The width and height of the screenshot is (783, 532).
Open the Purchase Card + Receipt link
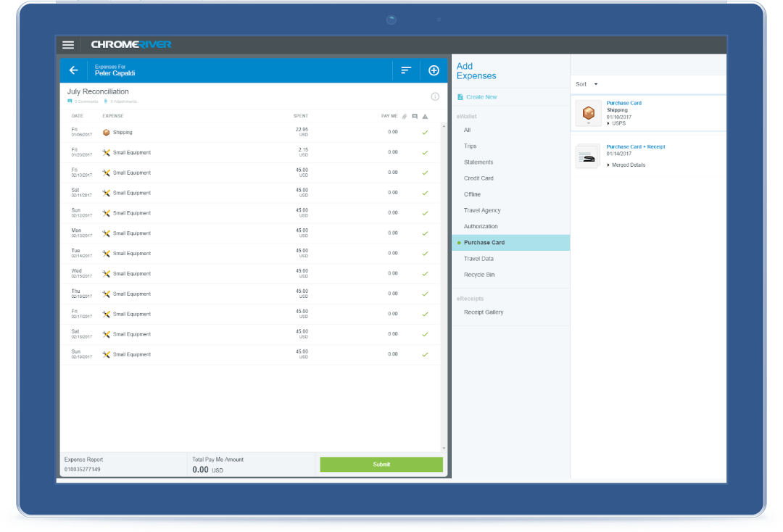pyautogui.click(x=636, y=147)
